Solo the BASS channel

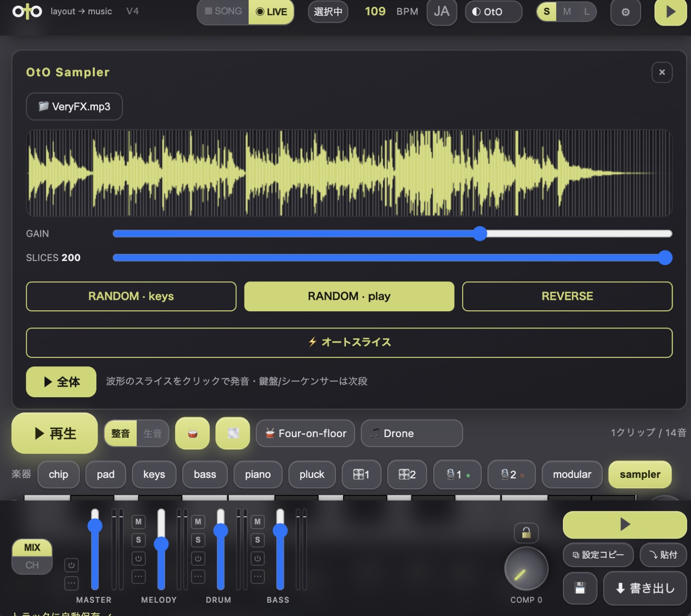(258, 540)
